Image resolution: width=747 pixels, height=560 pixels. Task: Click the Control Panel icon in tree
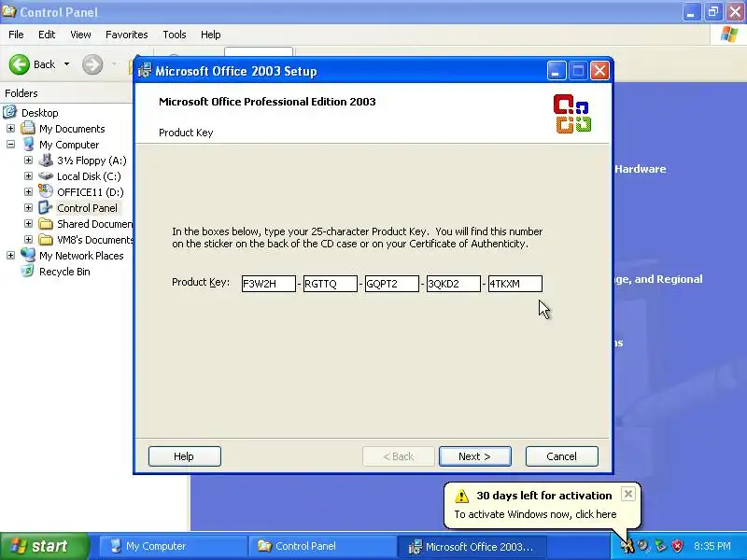coord(46,207)
